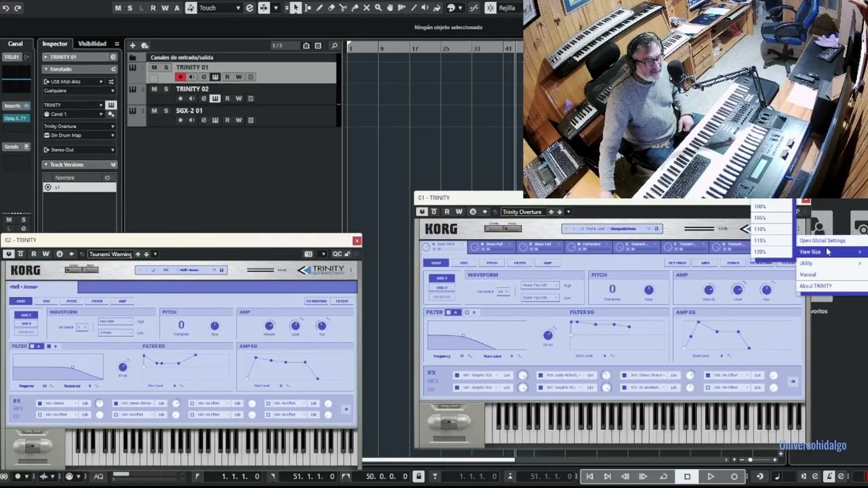Click the transport Record button
Viewport: 868px width, 488px height.
point(734,476)
